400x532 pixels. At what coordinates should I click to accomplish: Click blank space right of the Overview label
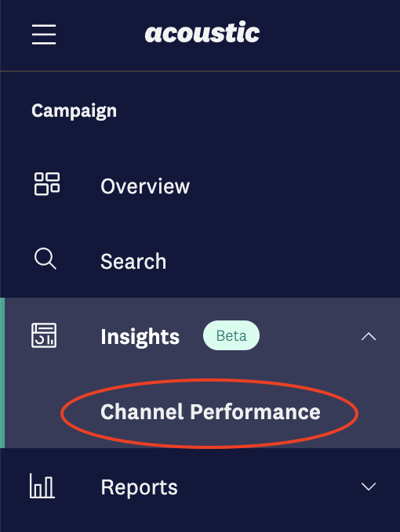293,186
